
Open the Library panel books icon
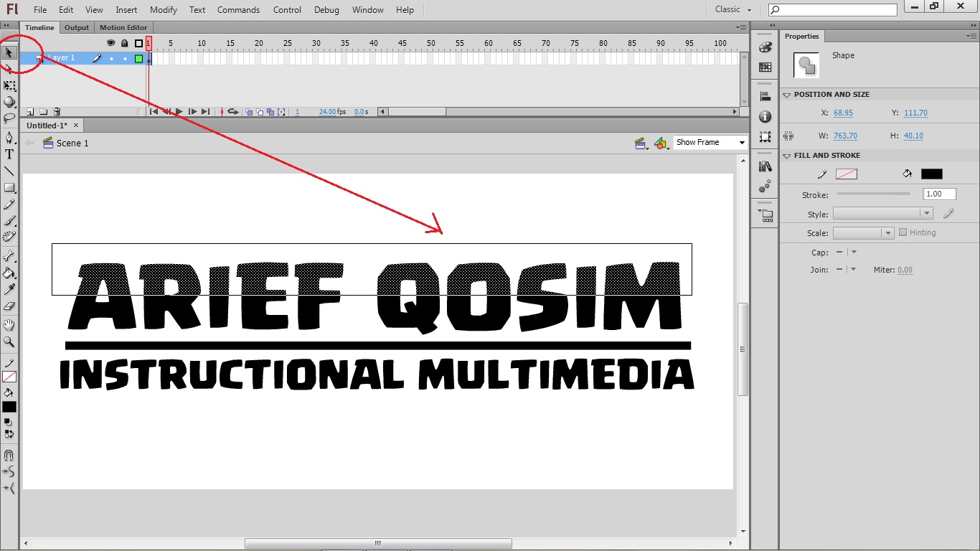pos(765,166)
